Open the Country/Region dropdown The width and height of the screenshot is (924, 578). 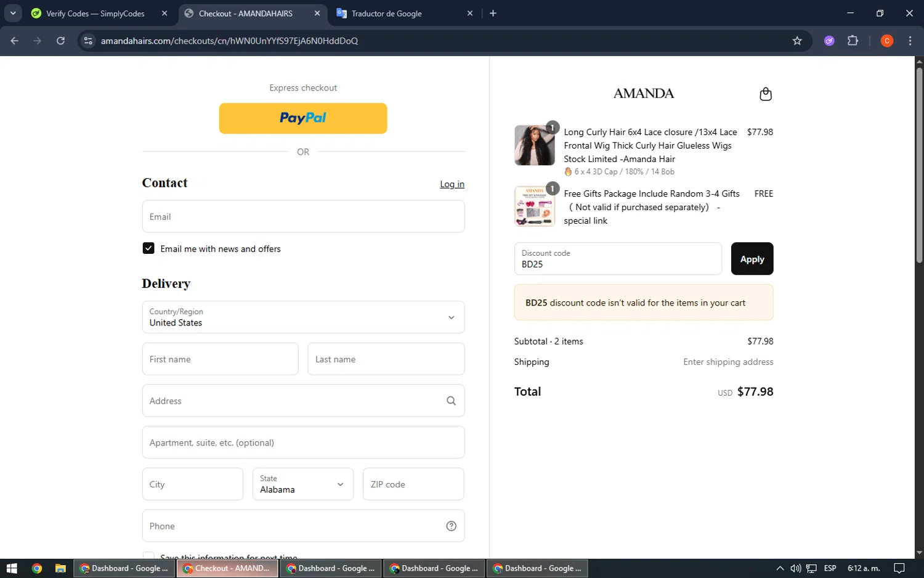pos(303,317)
